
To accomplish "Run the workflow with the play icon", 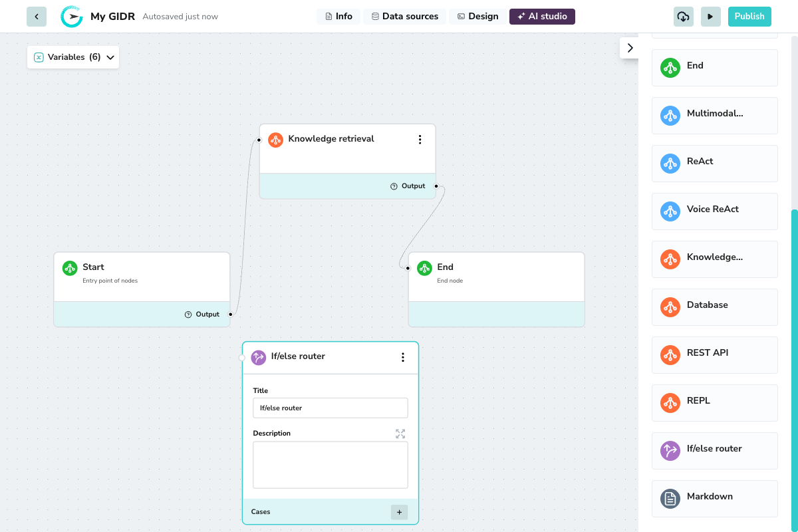I will pyautogui.click(x=710, y=16).
